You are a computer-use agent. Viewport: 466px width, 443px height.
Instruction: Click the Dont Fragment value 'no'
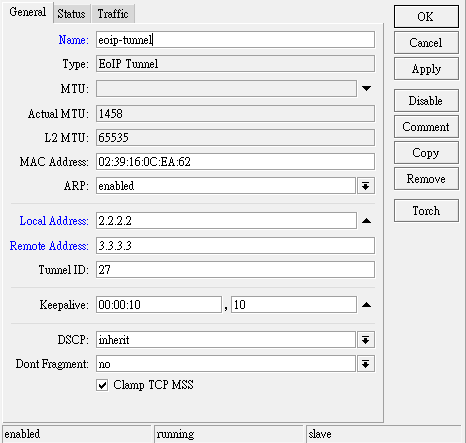[x=226, y=364]
